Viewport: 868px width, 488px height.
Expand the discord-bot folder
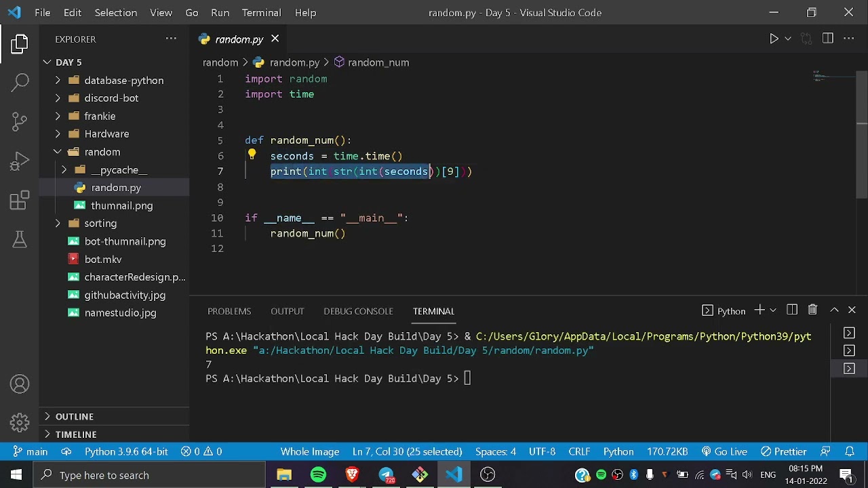pyautogui.click(x=114, y=98)
